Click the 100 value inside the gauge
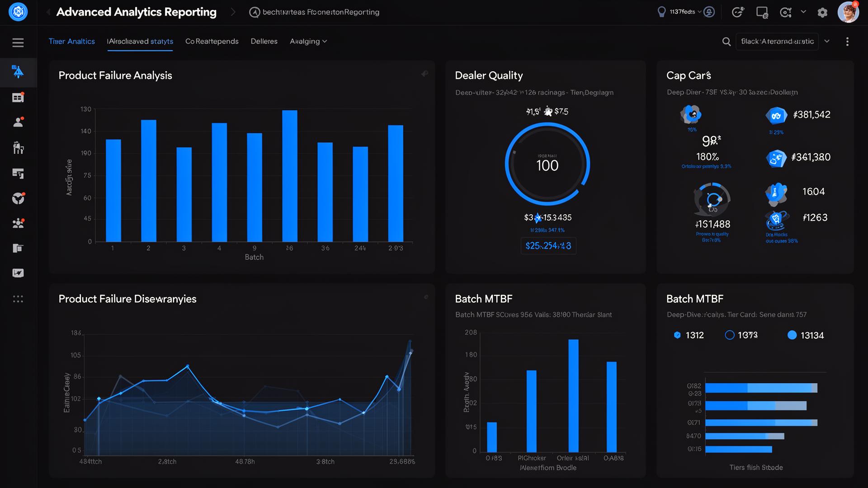 pos(547,166)
